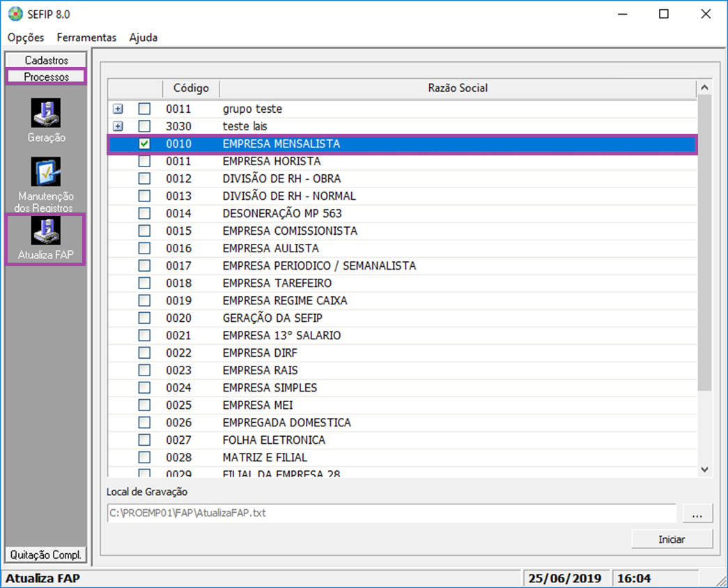Sort by the Código column header
This screenshot has height=588, width=728.
click(x=191, y=88)
